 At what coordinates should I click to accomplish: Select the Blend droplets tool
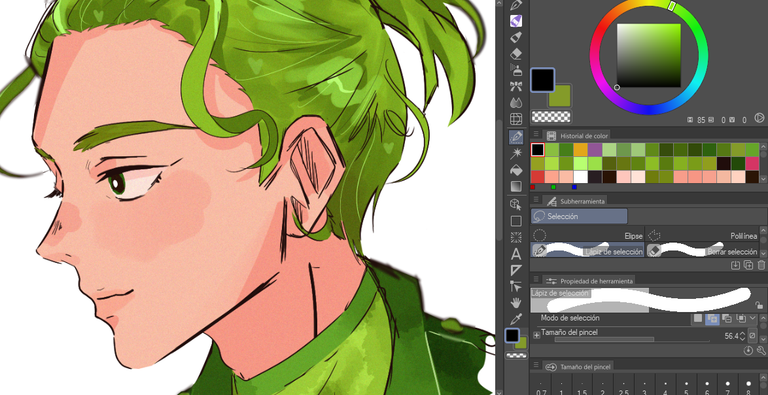pyautogui.click(x=516, y=102)
